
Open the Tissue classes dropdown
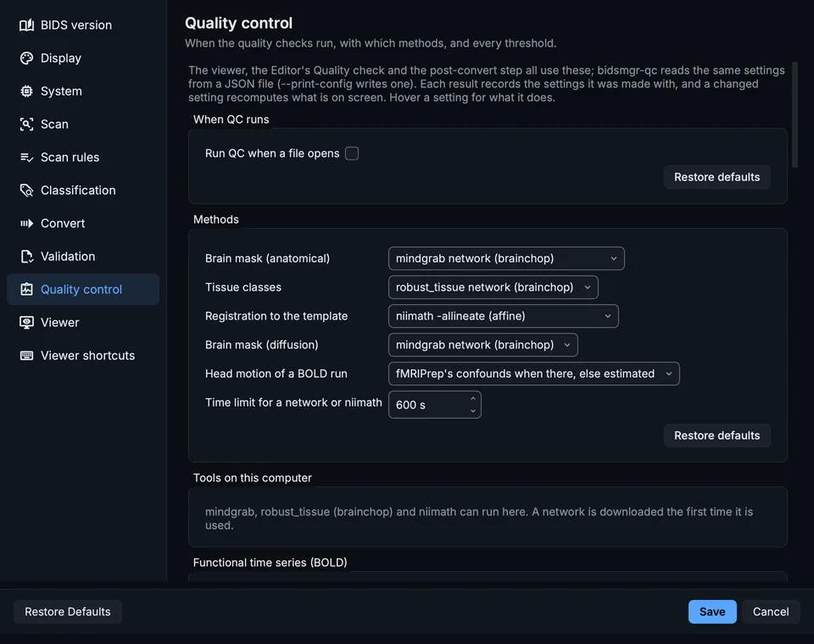(493, 287)
